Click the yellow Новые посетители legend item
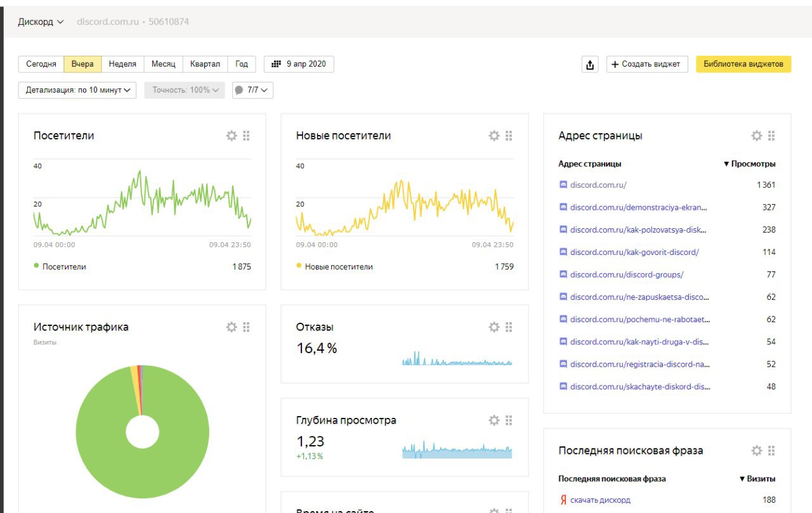Screen dimensions: 812x513 [334, 267]
